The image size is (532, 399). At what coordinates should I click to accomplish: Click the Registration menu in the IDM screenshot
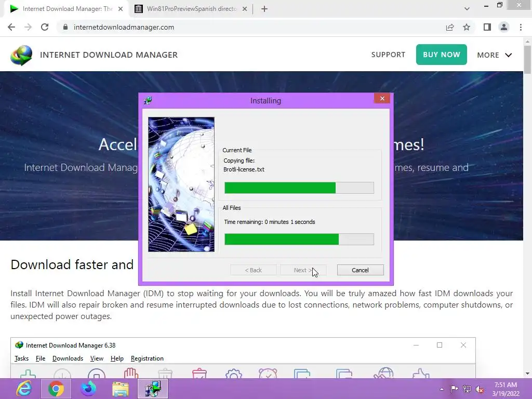(x=147, y=358)
